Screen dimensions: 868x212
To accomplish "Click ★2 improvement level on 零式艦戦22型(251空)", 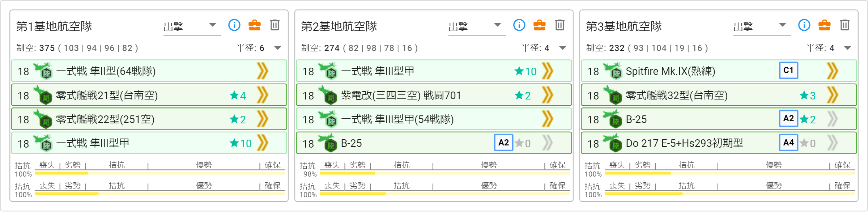I will pos(238,119).
